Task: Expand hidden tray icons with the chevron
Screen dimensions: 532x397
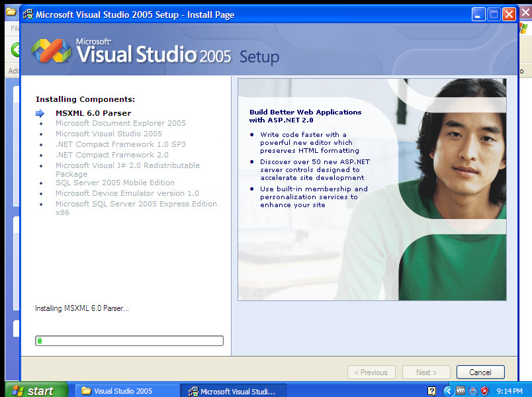Action: coord(448,390)
